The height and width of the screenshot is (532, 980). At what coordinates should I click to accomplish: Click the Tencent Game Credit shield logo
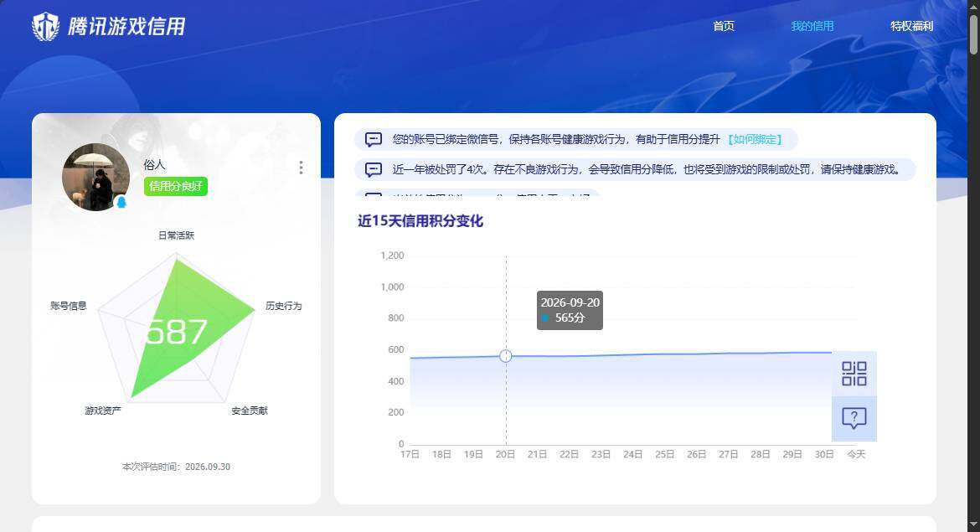(x=45, y=27)
